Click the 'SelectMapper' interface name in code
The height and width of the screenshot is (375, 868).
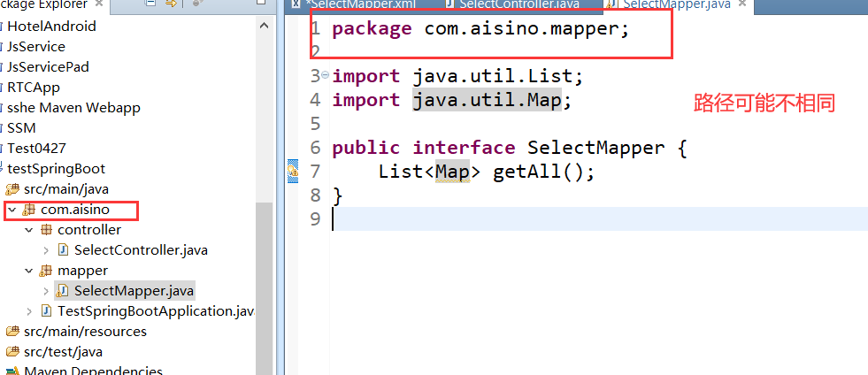tap(595, 148)
